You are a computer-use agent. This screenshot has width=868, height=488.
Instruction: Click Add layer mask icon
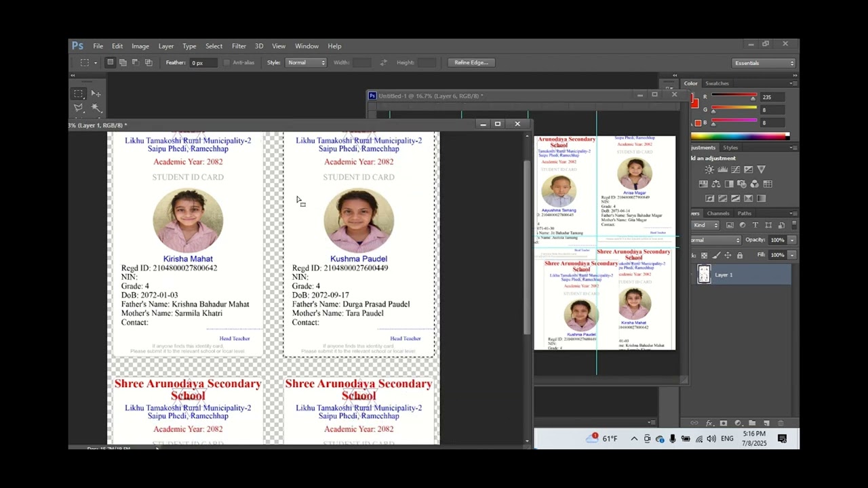click(x=723, y=422)
